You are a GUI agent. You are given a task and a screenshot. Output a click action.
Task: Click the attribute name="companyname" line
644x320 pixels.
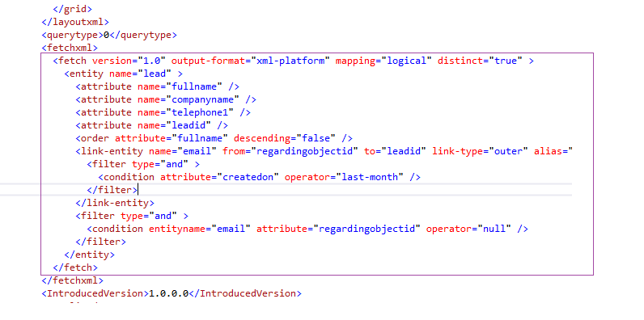point(166,99)
